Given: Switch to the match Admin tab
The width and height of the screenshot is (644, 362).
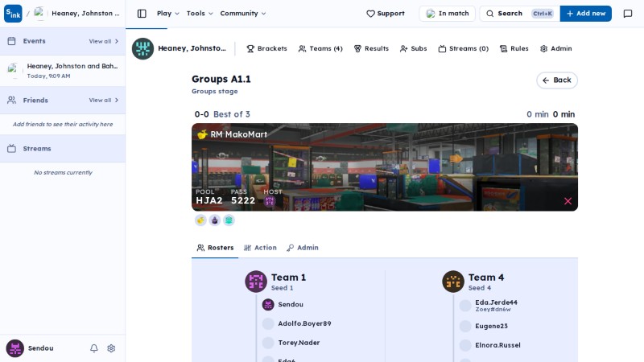Looking at the screenshot, I should click(303, 248).
